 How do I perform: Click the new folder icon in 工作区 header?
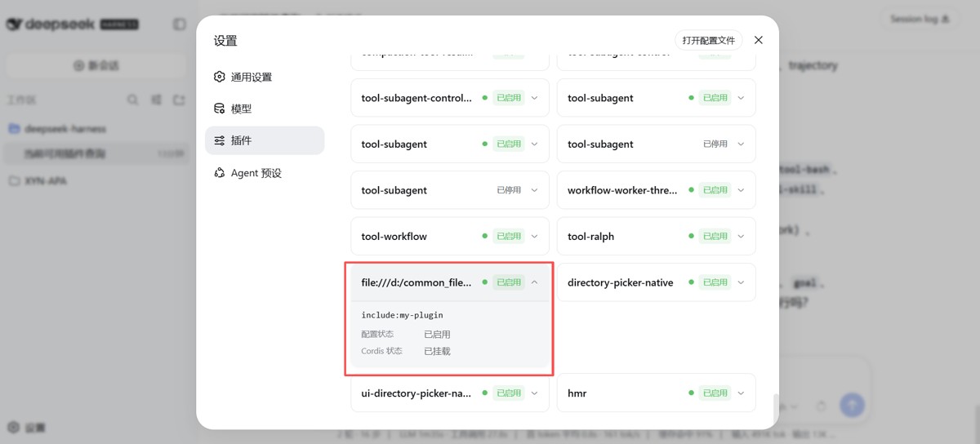pyautogui.click(x=179, y=100)
